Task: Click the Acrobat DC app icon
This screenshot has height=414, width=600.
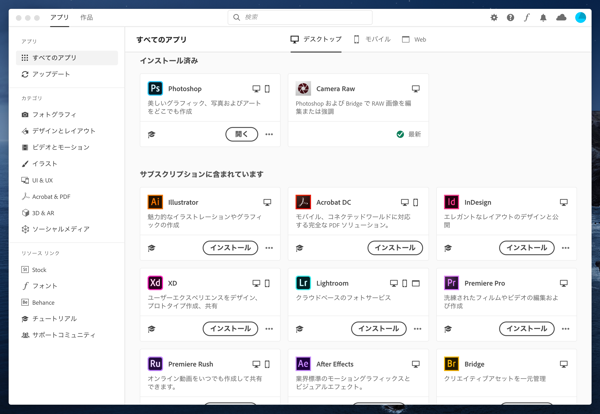Action: tap(303, 202)
